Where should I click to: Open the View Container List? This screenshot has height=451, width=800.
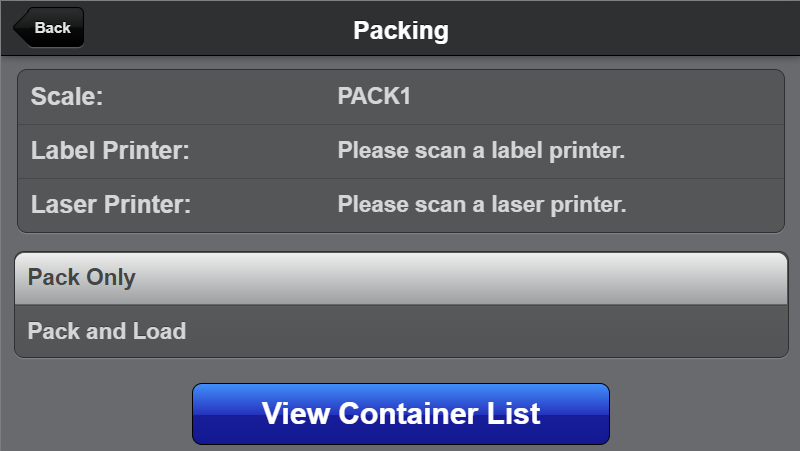point(401,413)
